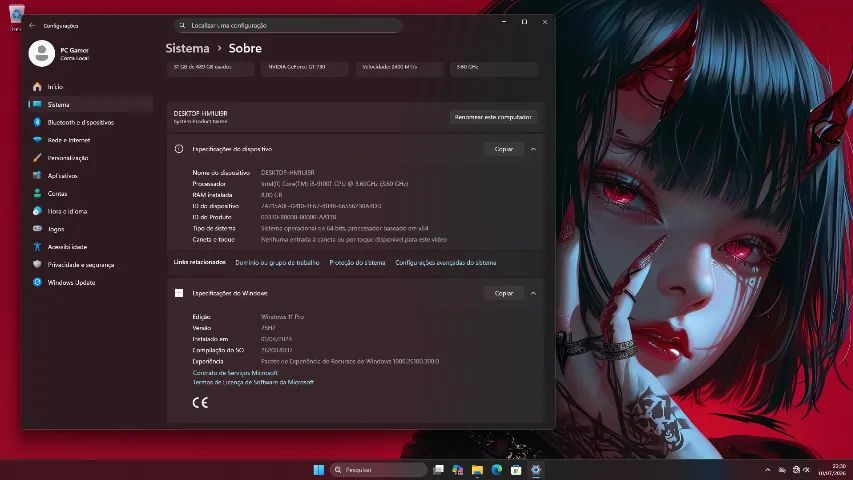
Task: Click the Compilação do SO value
Action: click(276, 350)
